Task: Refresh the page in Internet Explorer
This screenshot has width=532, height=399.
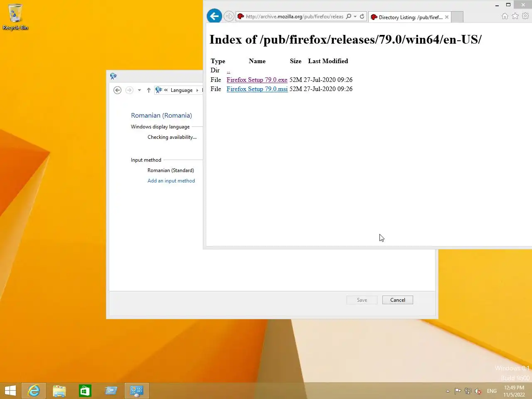Action: coord(362,16)
